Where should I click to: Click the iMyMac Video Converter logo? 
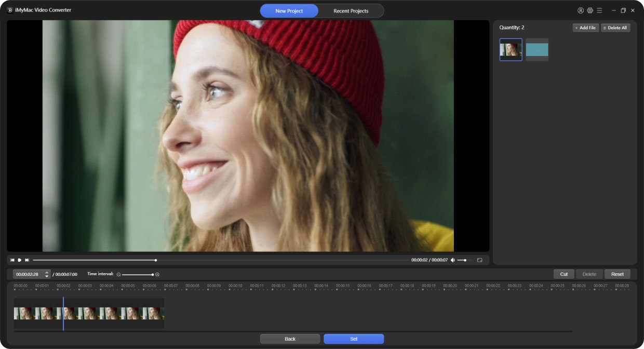pyautogui.click(x=10, y=10)
